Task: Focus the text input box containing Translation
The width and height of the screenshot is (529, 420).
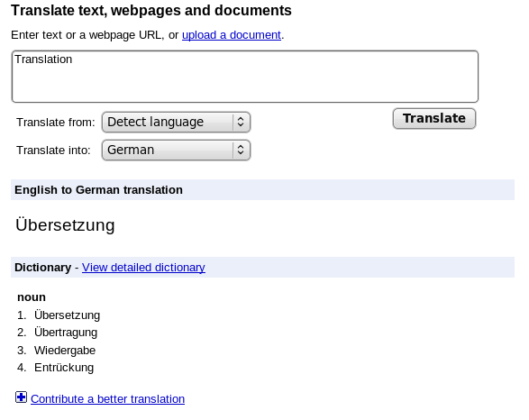Action: coord(245,77)
